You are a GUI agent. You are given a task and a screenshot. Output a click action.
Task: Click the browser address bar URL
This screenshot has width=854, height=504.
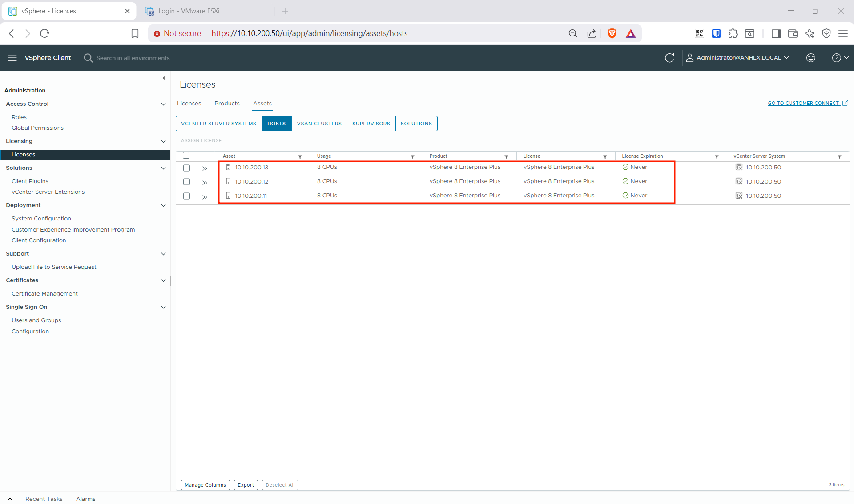pyautogui.click(x=310, y=33)
